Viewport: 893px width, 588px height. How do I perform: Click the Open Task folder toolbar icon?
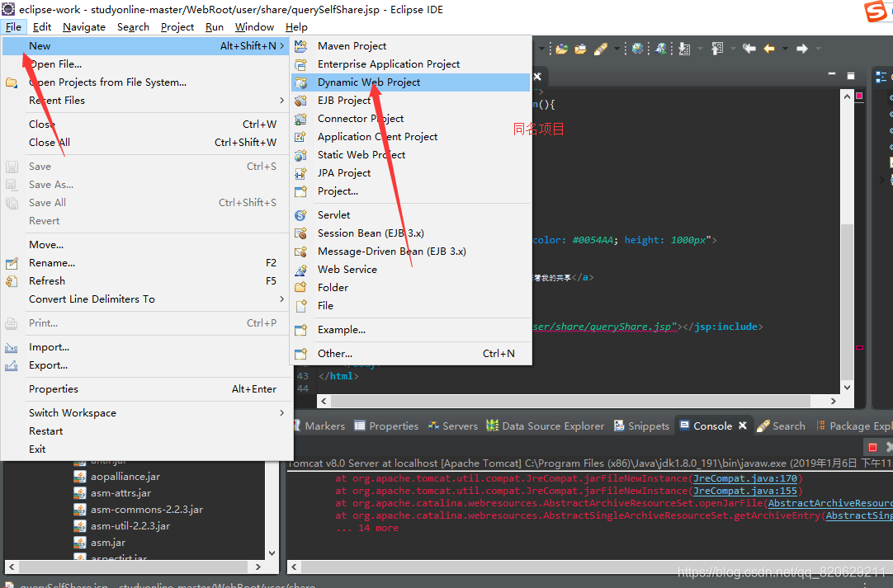click(x=580, y=49)
